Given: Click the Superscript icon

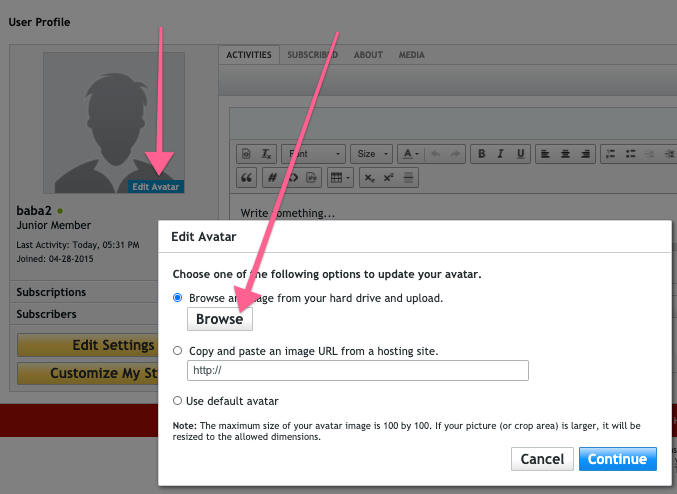Looking at the screenshot, I should (x=388, y=177).
